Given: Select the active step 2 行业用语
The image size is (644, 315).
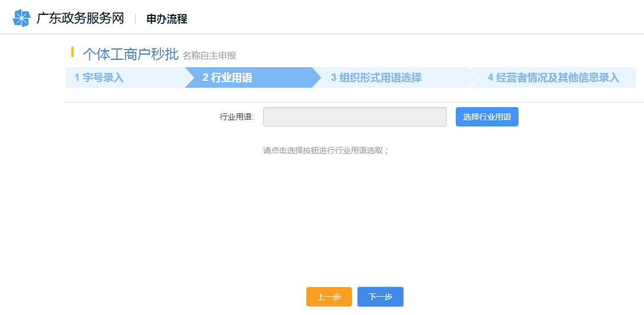Looking at the screenshot, I should (227, 78).
